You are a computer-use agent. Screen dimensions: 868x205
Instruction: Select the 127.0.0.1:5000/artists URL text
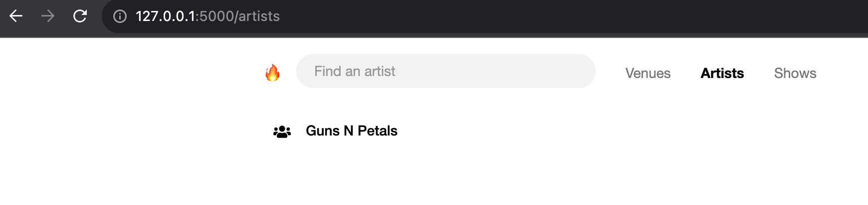[208, 16]
